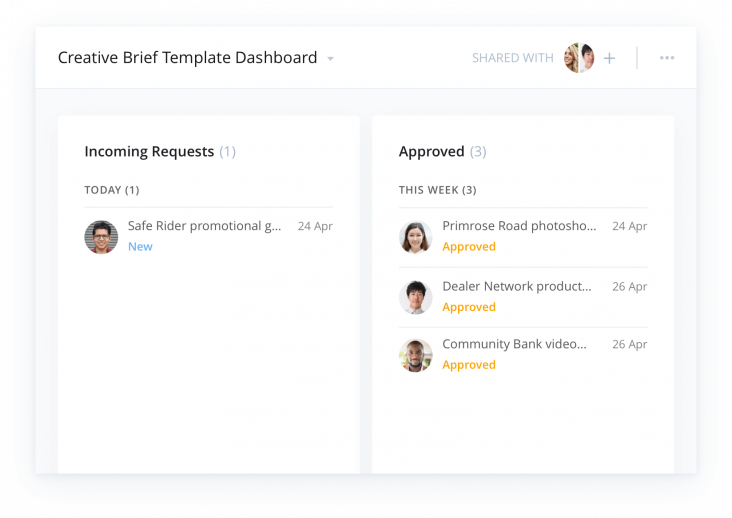
Task: Collapse the THIS WEEK (3) group
Action: 437,190
